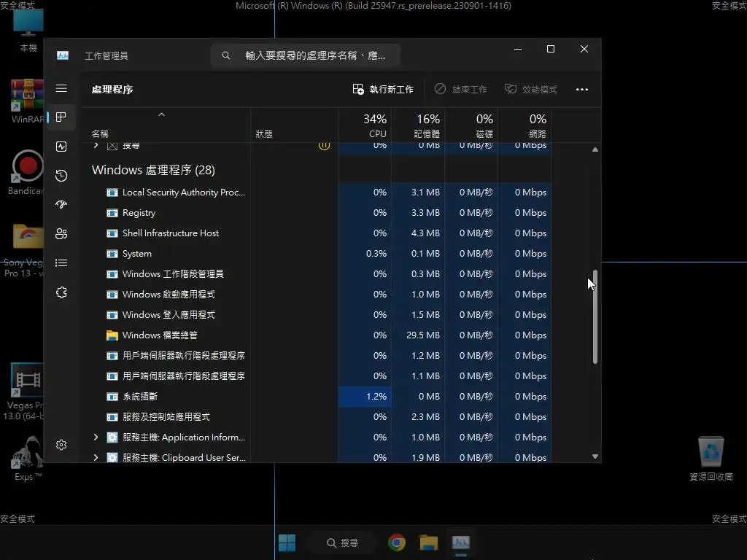Open the App history sidebar icon

pos(61,176)
